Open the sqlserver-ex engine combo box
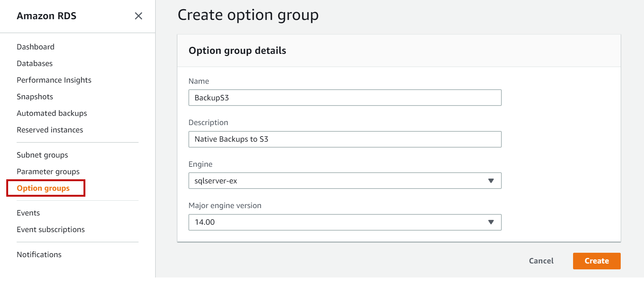Viewport: 644px width, 283px height. point(333,181)
